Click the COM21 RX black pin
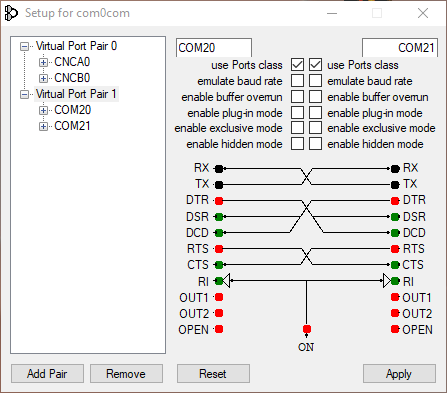This screenshot has height=393, width=447. [395, 169]
